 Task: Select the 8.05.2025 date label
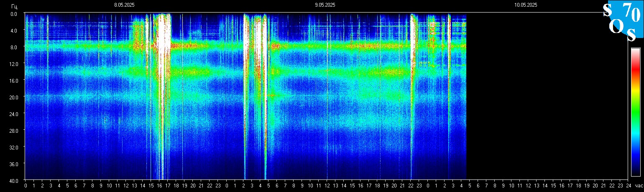124,5
